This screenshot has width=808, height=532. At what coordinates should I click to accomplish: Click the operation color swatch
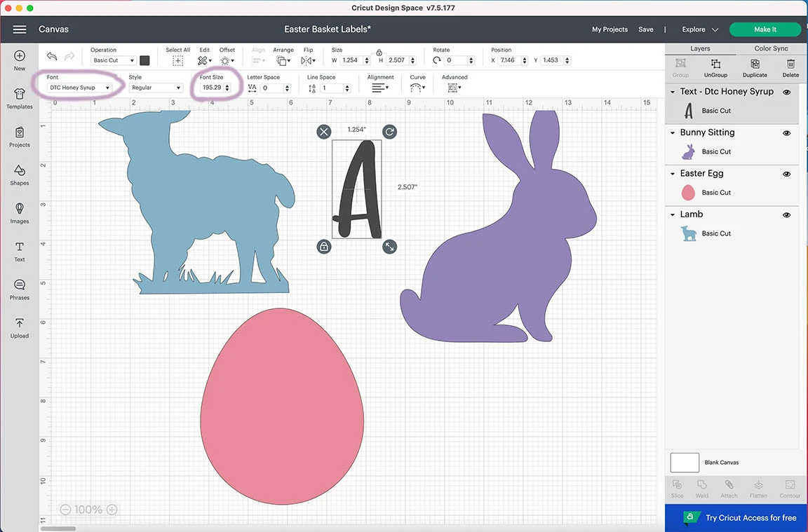click(x=144, y=60)
